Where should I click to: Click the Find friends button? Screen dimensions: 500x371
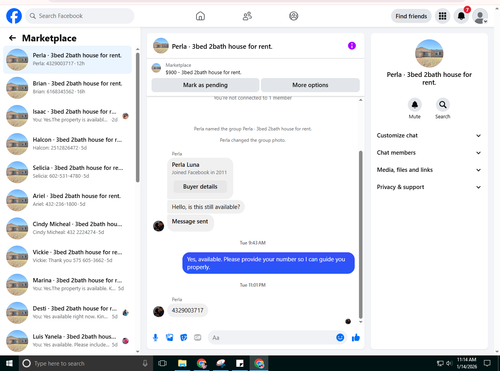coord(411,16)
